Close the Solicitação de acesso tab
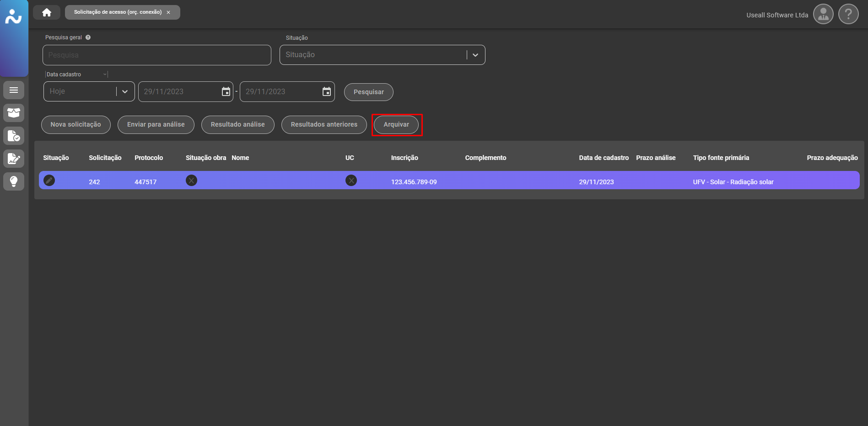The height and width of the screenshot is (426, 868). (168, 12)
